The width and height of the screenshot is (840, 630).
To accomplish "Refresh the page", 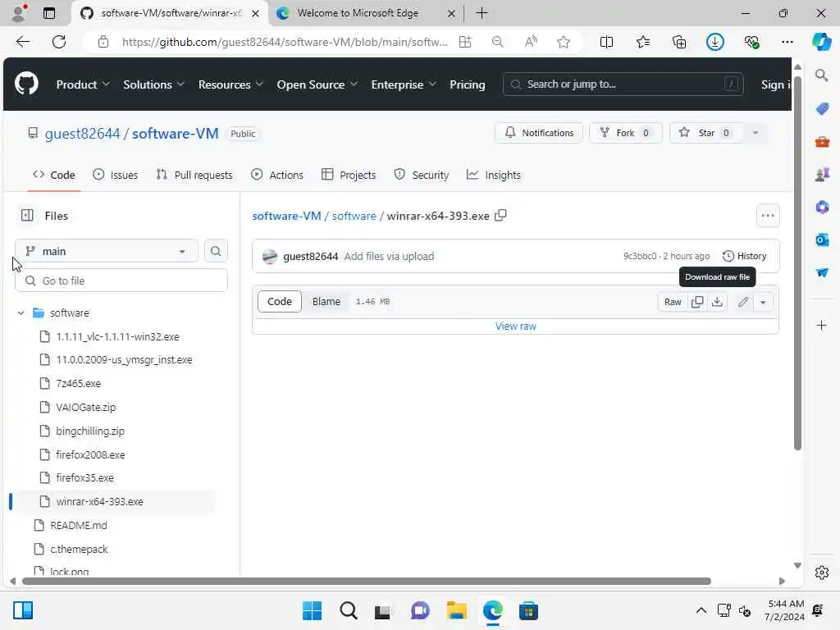I will click(59, 42).
